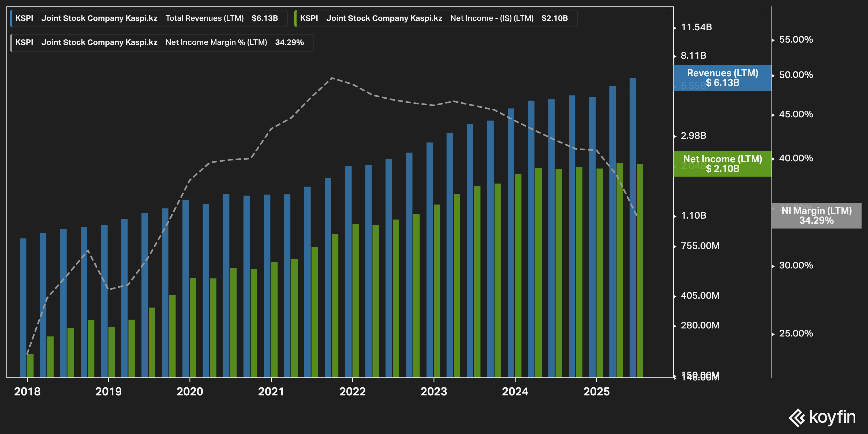Viewport: 868px width, 434px height.
Task: Click the 25.00% label on the margin axis
Action: [x=796, y=334]
